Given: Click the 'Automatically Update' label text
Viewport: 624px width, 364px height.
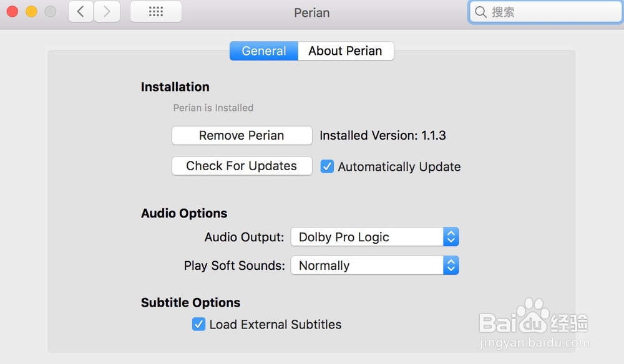Looking at the screenshot, I should point(399,167).
